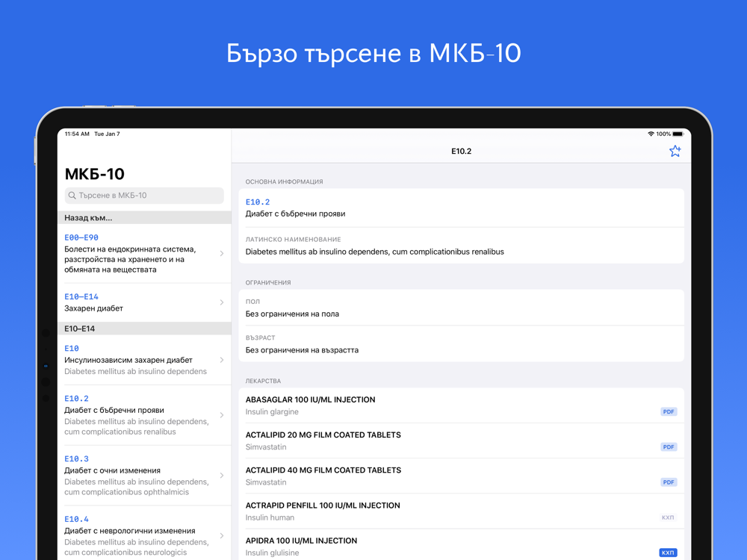The height and width of the screenshot is (560, 747).
Task: Expand E10–E14 Захарен диабет chevron
Action: (222, 302)
